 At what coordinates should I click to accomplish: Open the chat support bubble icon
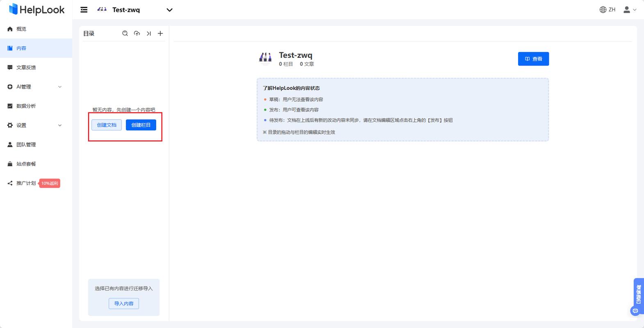tap(635, 311)
